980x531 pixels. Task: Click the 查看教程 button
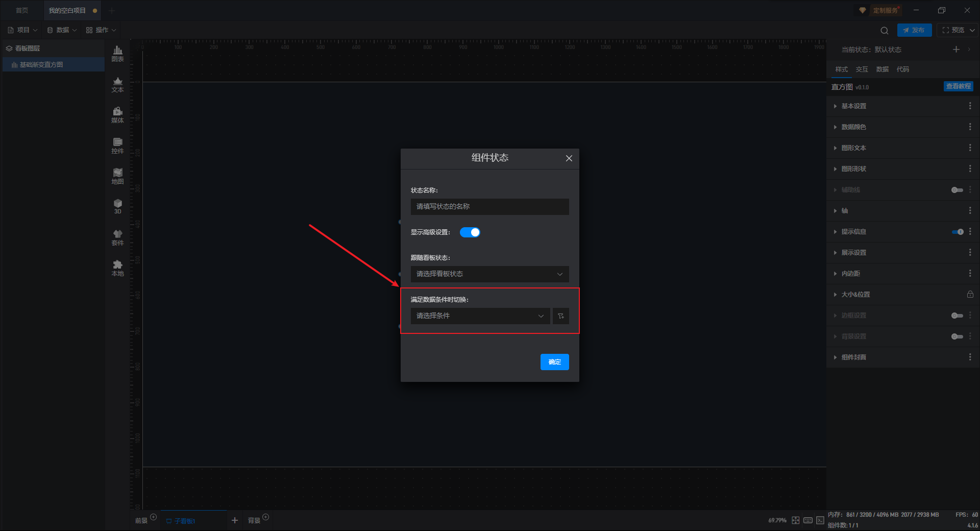point(958,86)
